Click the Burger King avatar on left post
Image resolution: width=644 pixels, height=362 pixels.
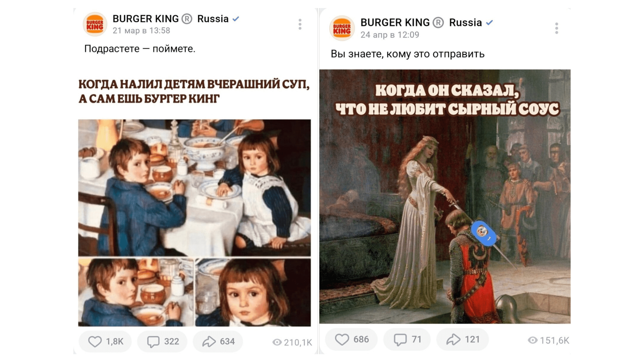[95, 24]
